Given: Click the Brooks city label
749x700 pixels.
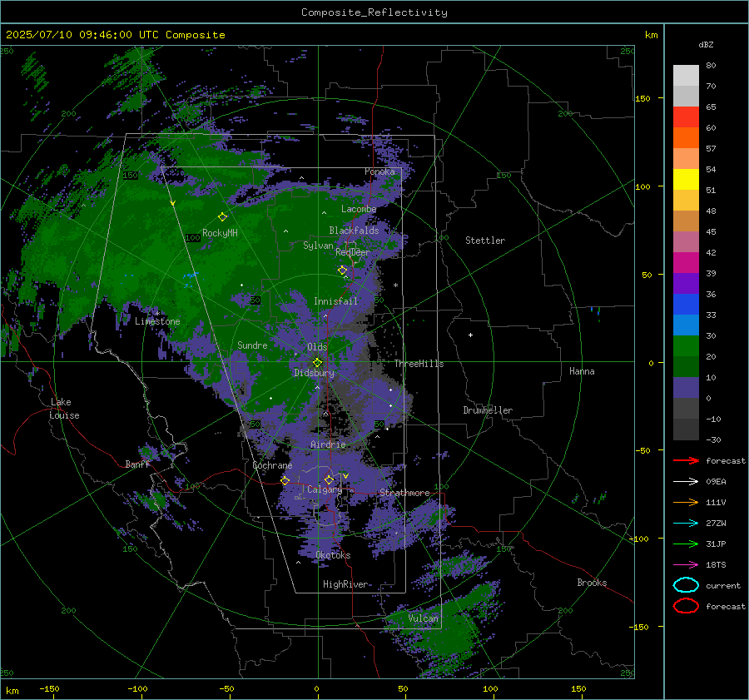Looking at the screenshot, I should (x=592, y=583).
